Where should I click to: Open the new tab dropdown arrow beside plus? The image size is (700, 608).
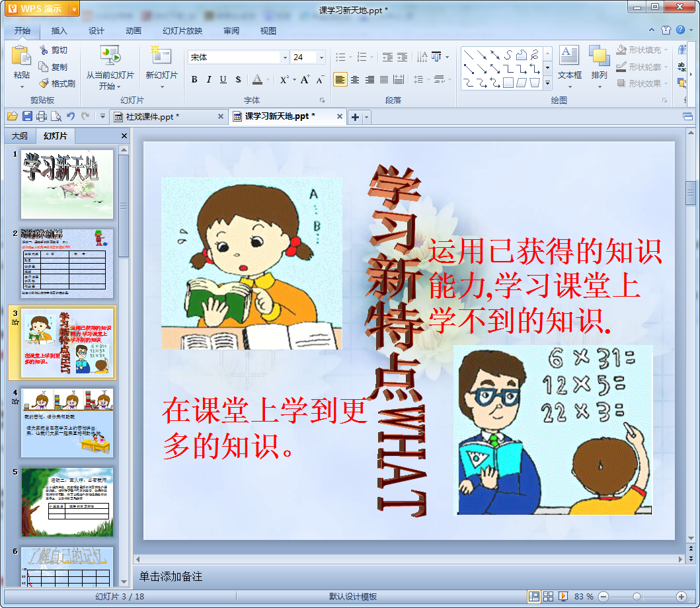coord(366,118)
